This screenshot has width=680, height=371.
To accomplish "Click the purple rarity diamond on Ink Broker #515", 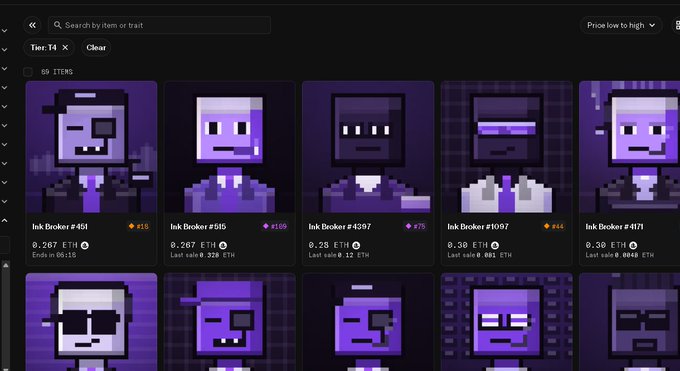I will click(x=266, y=226).
